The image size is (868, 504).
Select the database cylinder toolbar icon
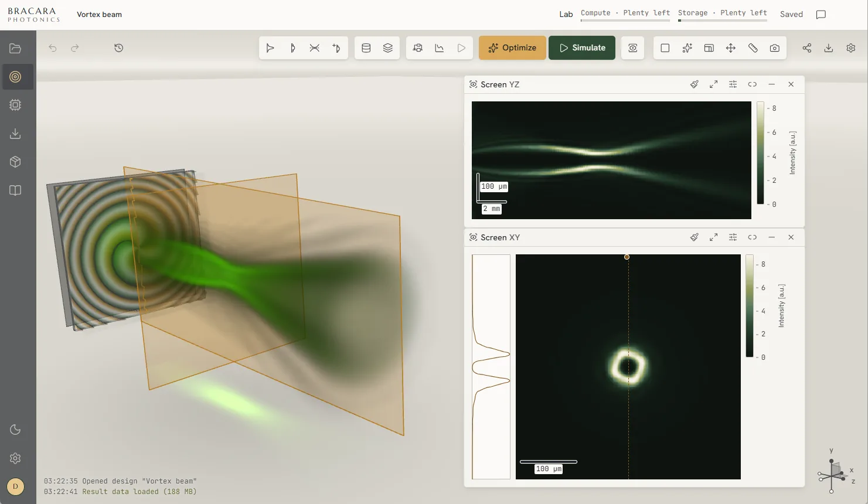coord(366,48)
